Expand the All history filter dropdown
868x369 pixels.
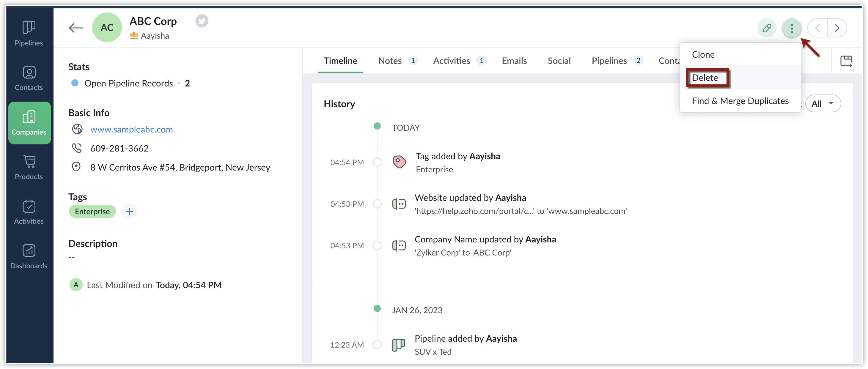tap(823, 104)
